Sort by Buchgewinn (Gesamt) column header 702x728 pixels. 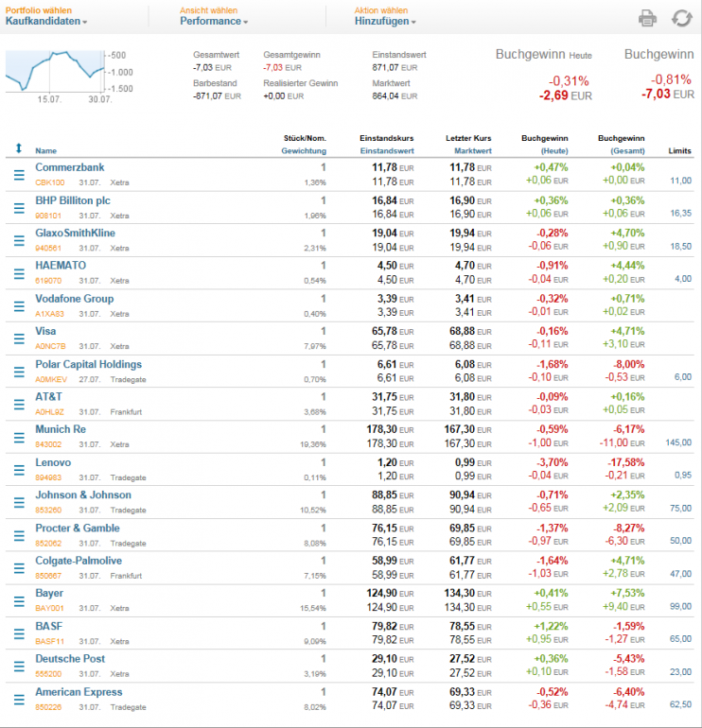(622, 145)
